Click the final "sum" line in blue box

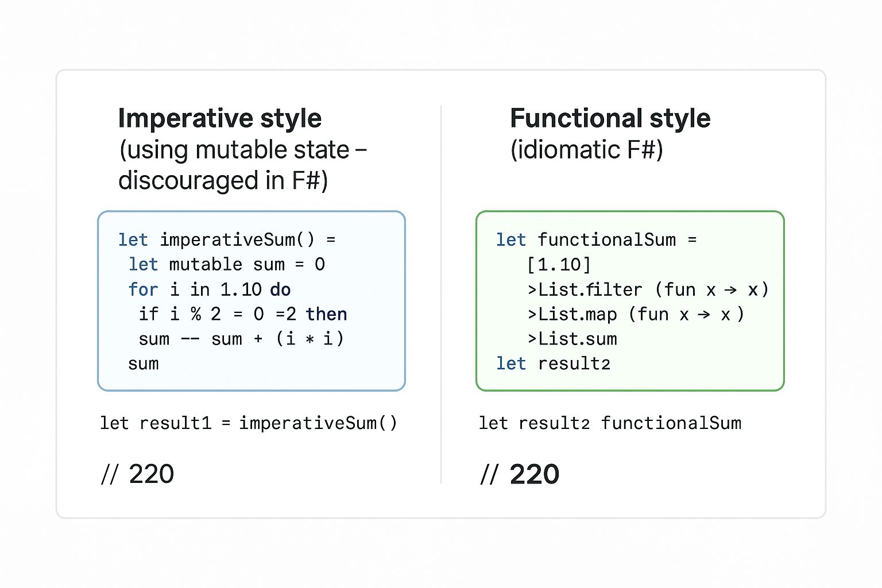pos(143,364)
